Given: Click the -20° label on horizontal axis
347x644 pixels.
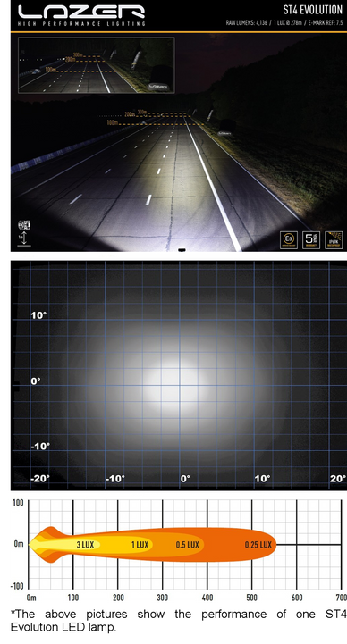Looking at the screenshot, I should click(x=40, y=479).
